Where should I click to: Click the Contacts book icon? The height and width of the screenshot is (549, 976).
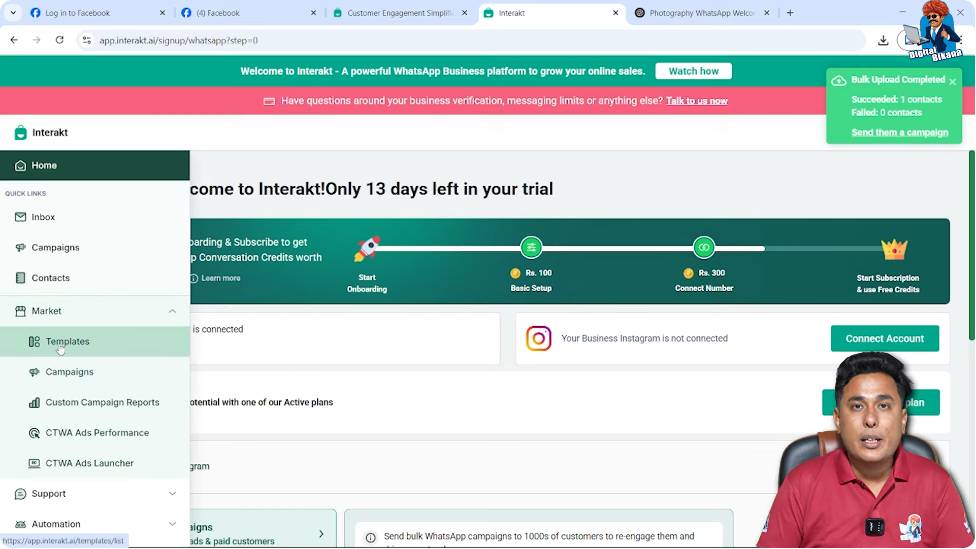click(x=21, y=278)
